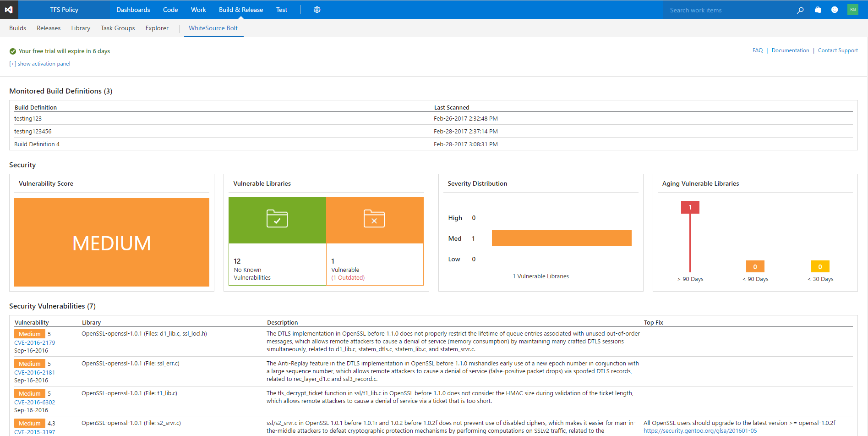Switch to the Library tab

81,28
